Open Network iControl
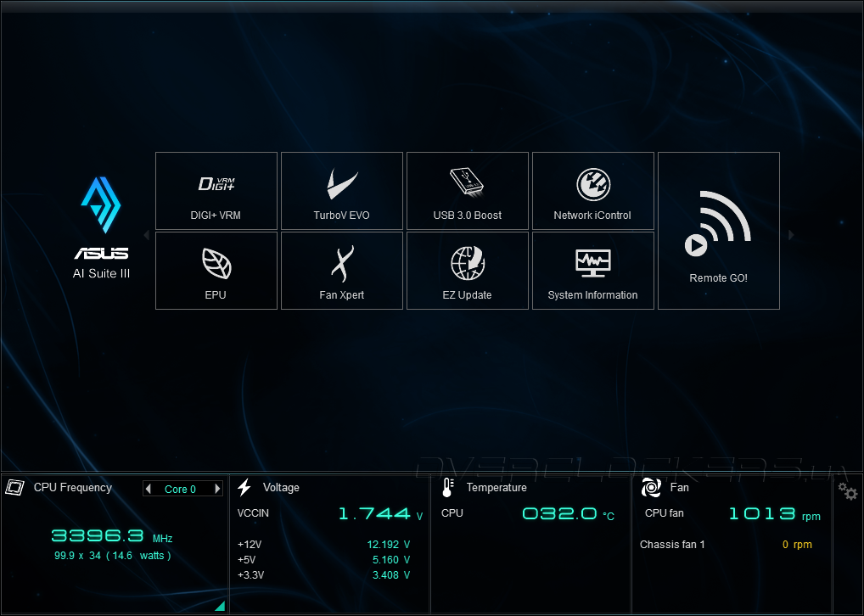 pyautogui.click(x=593, y=191)
